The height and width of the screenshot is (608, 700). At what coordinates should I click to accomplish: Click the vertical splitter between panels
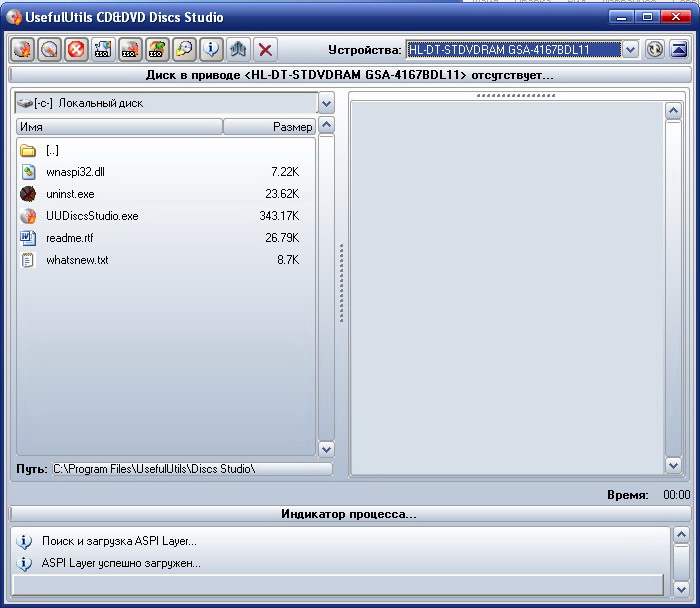[x=342, y=283]
